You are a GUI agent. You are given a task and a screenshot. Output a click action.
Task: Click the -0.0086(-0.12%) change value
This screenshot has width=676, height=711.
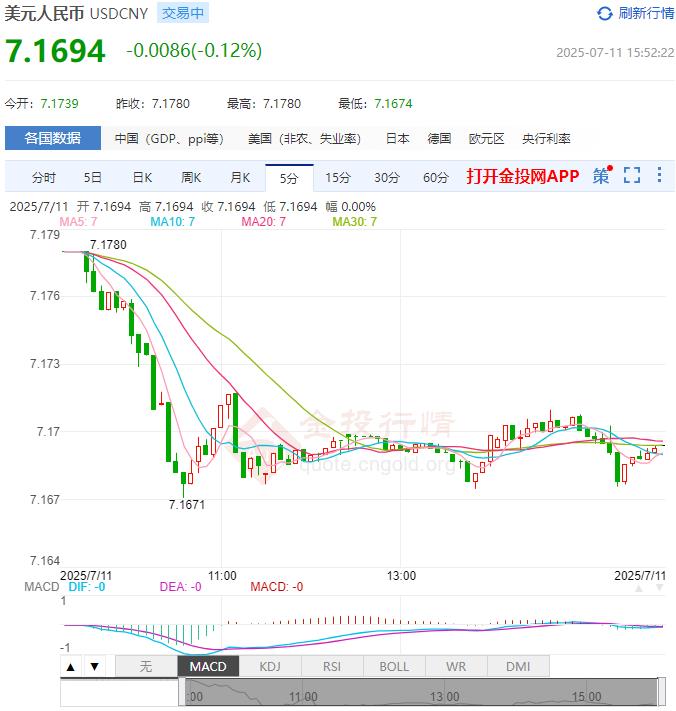coord(194,51)
